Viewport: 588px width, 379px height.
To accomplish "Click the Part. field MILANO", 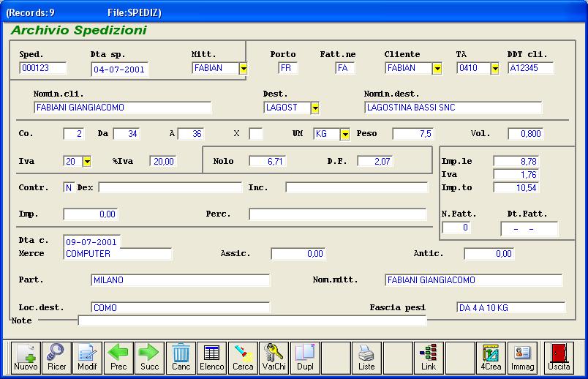I will 181,280.
